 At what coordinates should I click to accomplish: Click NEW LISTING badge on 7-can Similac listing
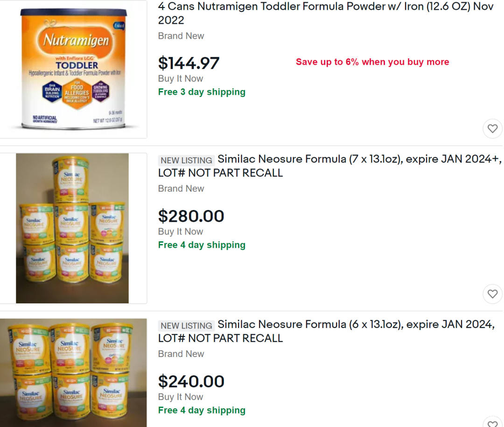(x=186, y=160)
